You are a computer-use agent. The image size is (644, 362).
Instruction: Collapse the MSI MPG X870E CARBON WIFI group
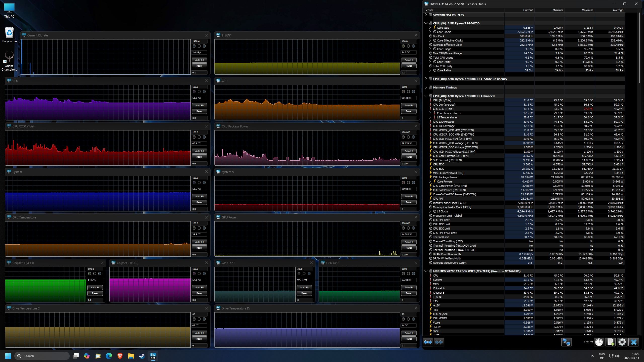tap(426, 271)
